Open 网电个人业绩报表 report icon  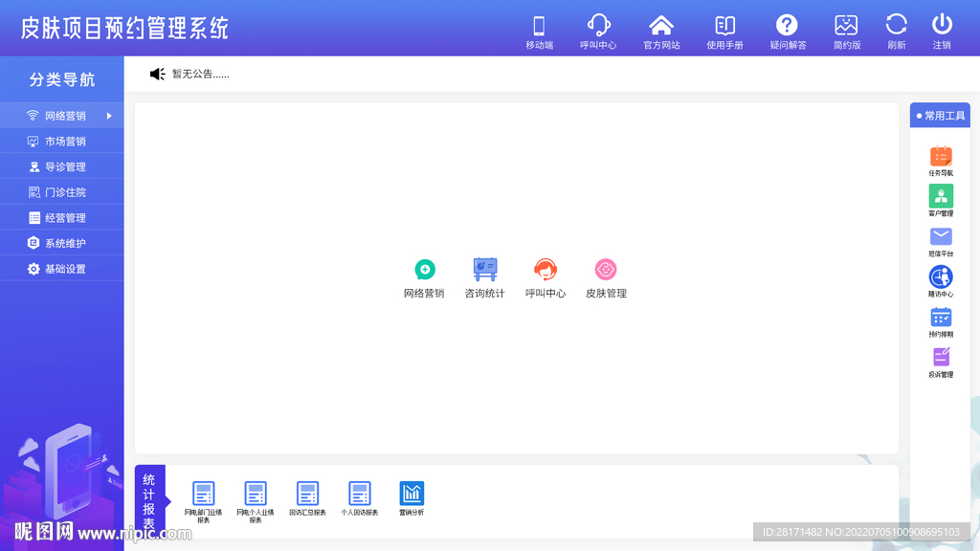click(x=256, y=494)
